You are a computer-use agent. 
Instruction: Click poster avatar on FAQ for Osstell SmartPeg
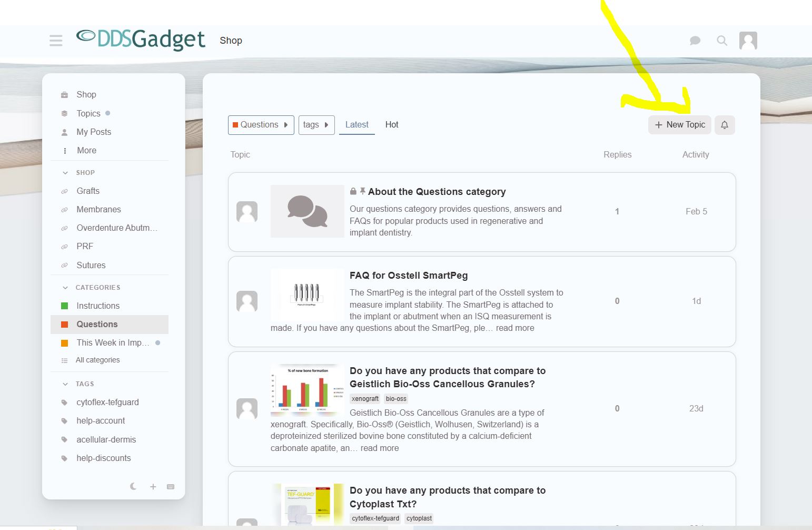(x=247, y=301)
